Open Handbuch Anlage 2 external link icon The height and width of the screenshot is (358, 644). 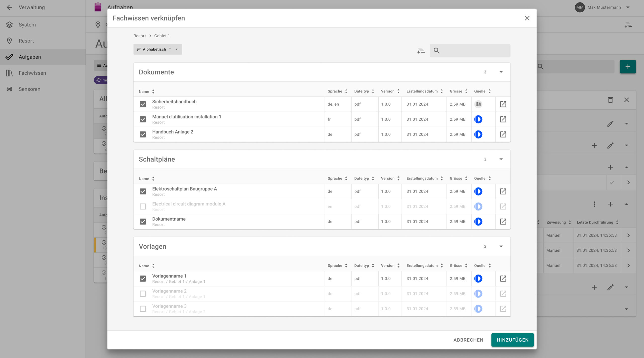[503, 134]
